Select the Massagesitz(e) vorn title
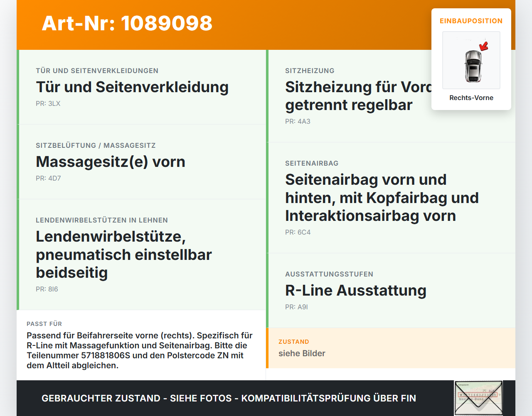The image size is (532, 416). (x=111, y=162)
